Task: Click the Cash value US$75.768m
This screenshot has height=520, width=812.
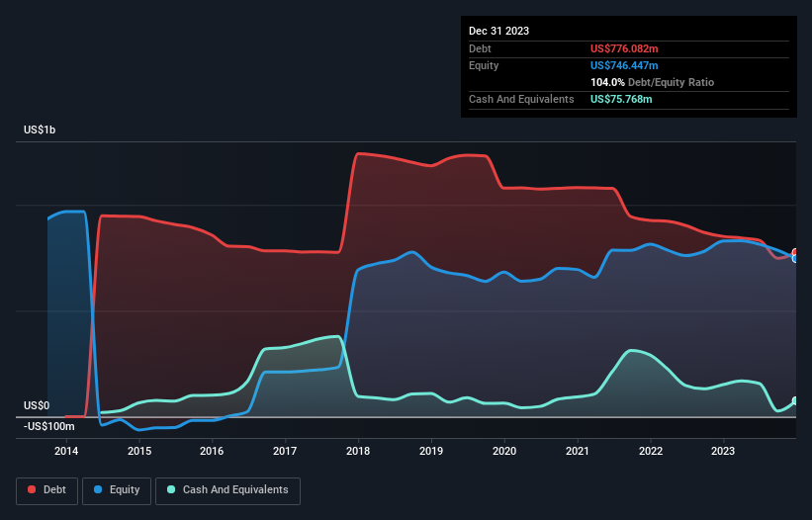Action: 621,99
